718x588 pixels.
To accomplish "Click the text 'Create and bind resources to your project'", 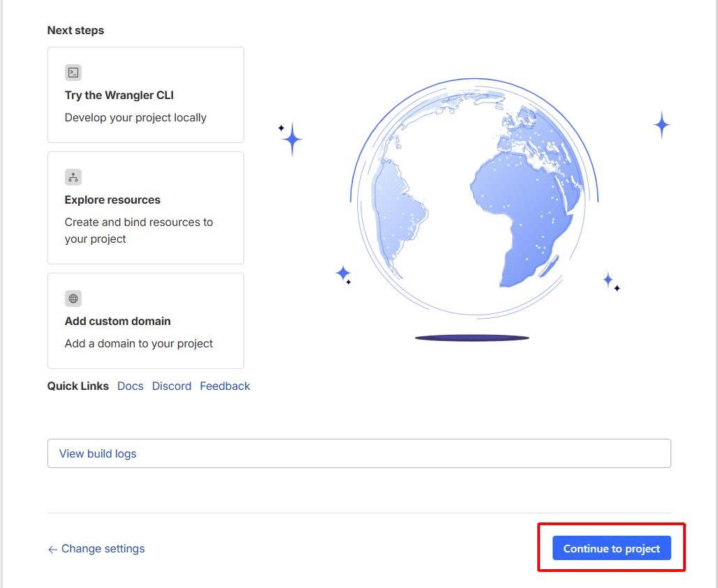I will coord(139,231).
